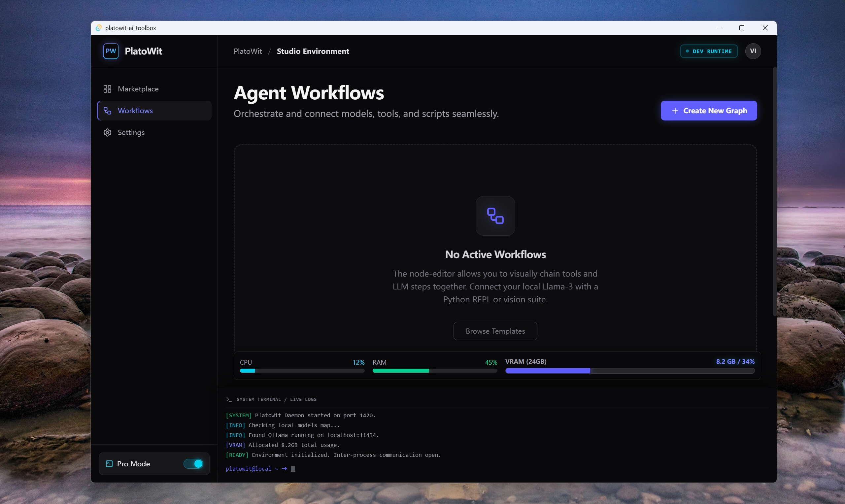Click the Agent Workflows heading
Image resolution: width=845 pixels, height=504 pixels.
click(x=308, y=93)
